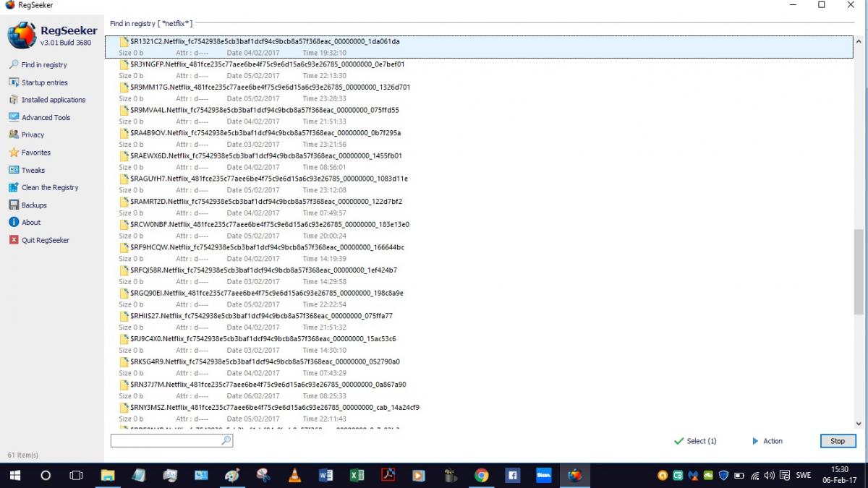Open the Action menu button
868x488 pixels.
pyautogui.click(x=767, y=441)
